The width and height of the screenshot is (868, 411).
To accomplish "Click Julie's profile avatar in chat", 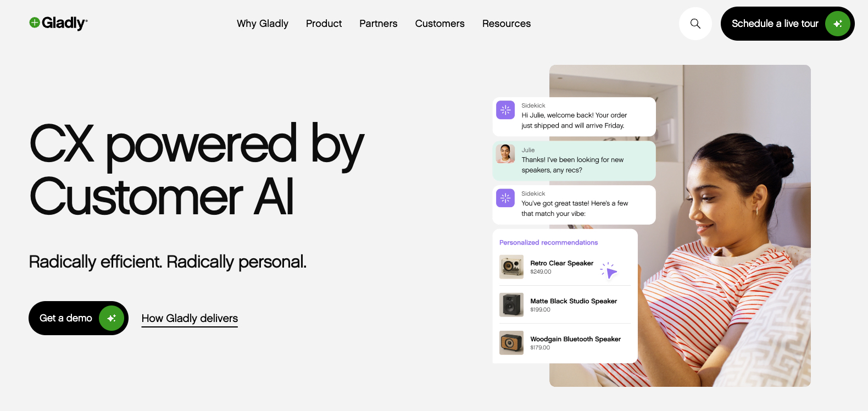I will point(505,154).
